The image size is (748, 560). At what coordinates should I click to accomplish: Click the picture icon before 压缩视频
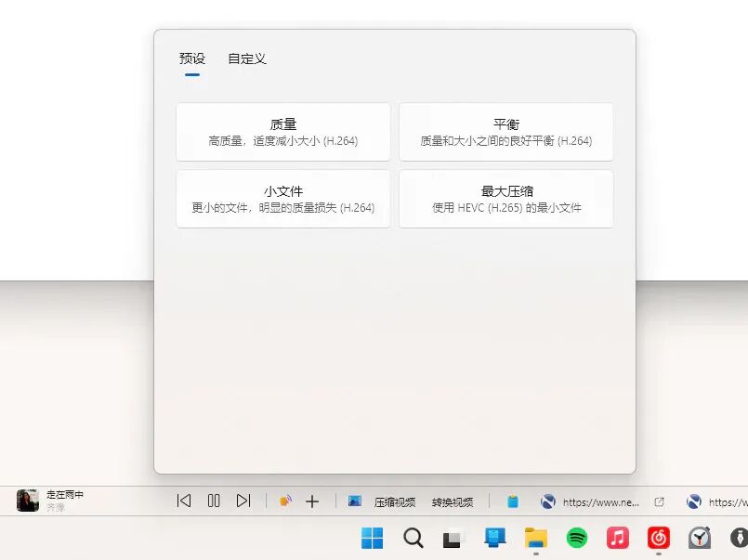coord(354,501)
